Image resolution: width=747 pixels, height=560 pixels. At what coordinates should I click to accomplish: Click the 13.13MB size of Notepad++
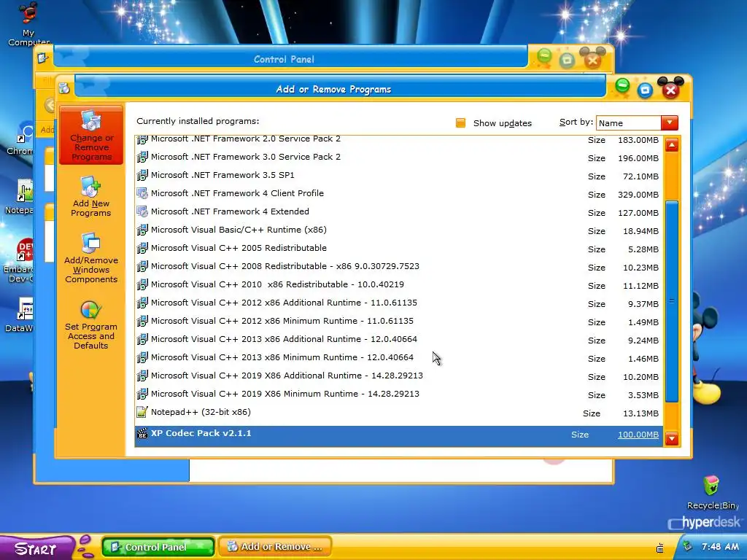(640, 413)
